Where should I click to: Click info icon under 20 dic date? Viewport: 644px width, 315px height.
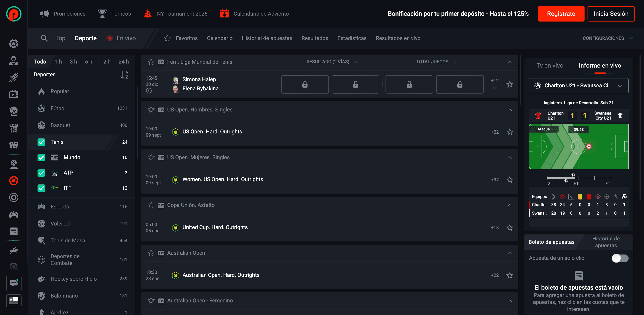click(149, 91)
